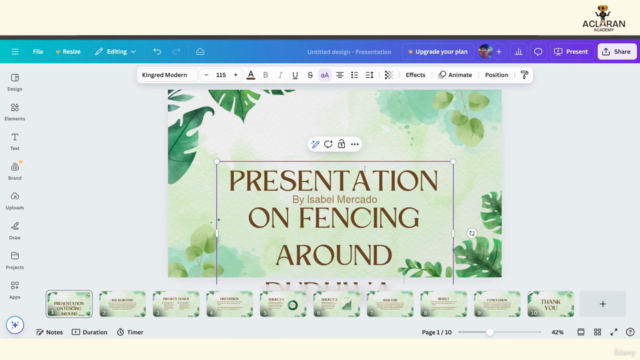Toggle strikethrough formatting
The width and height of the screenshot is (640, 360).
pyautogui.click(x=310, y=75)
